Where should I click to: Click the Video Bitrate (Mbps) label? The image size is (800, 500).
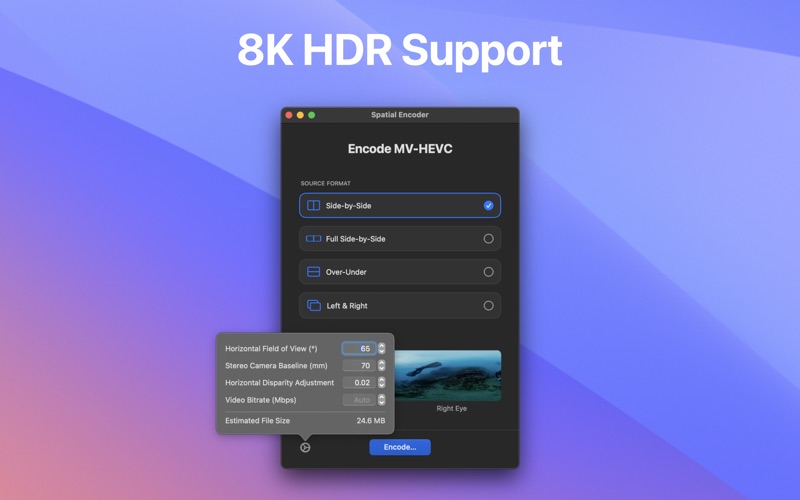pyautogui.click(x=261, y=400)
